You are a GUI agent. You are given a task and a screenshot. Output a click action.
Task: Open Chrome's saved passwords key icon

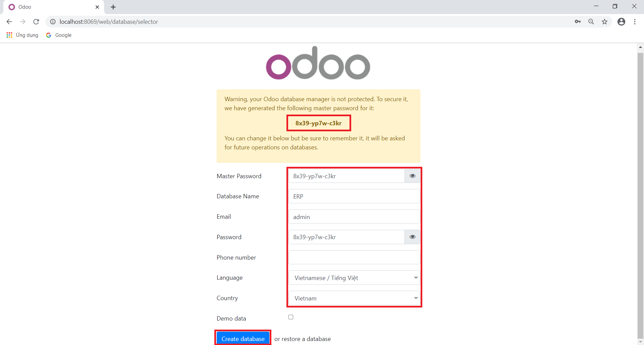pos(578,21)
